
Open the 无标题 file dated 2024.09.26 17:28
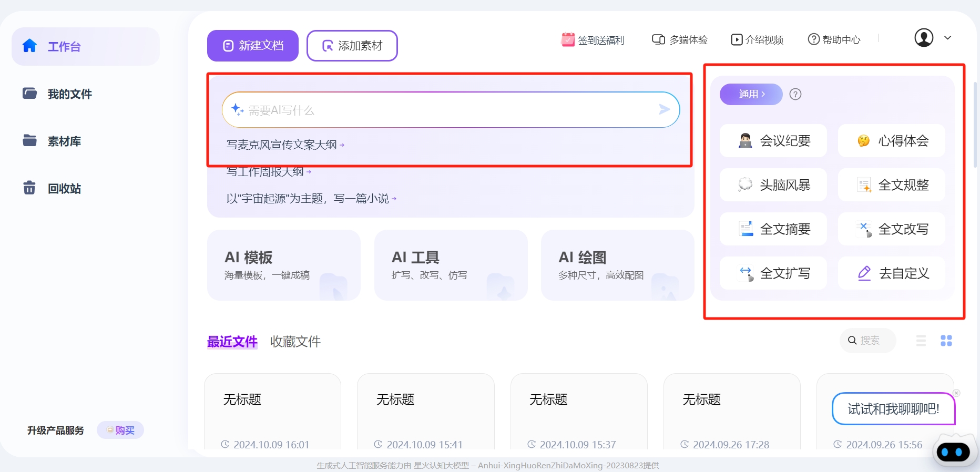[x=732, y=412]
